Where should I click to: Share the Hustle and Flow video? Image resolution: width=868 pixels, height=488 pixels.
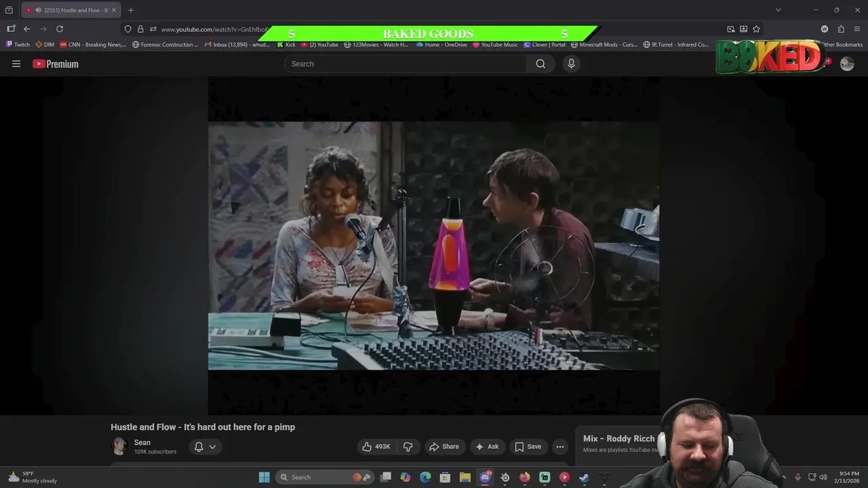pyautogui.click(x=443, y=447)
